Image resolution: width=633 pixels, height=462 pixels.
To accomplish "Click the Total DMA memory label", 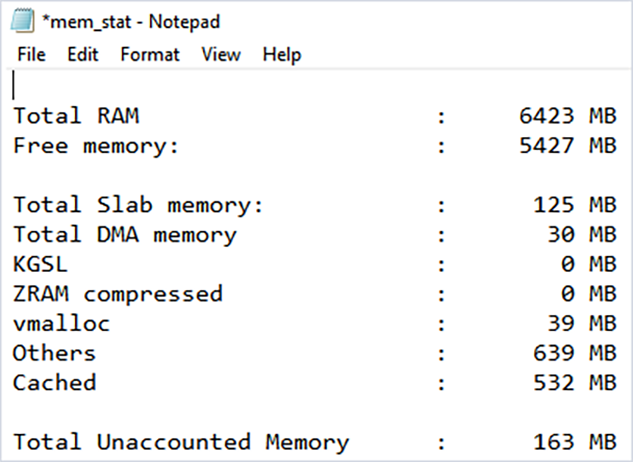I will click(x=125, y=235).
